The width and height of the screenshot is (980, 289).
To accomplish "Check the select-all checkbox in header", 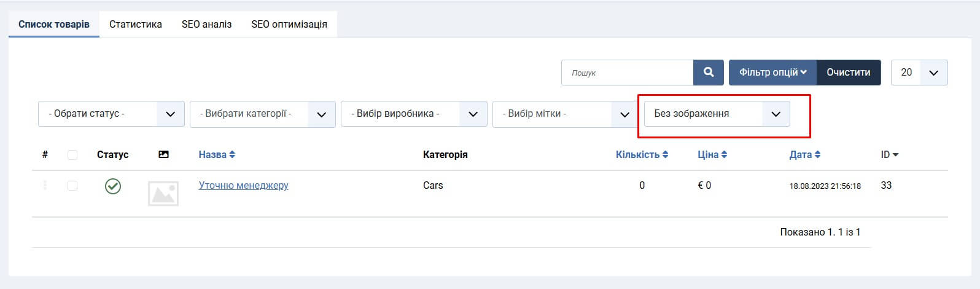I will tap(72, 155).
